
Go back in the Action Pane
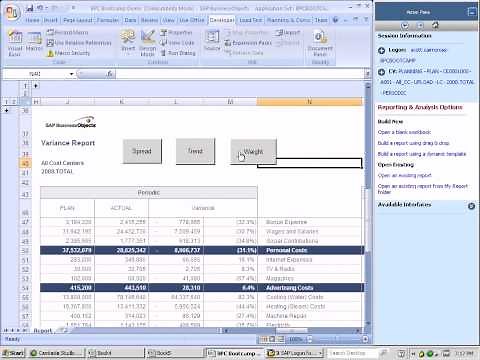405,26
